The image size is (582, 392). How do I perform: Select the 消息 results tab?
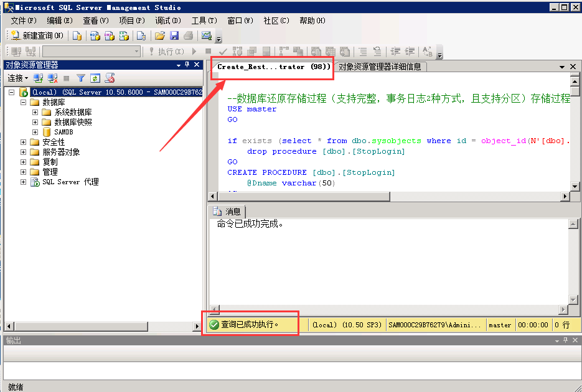[227, 212]
